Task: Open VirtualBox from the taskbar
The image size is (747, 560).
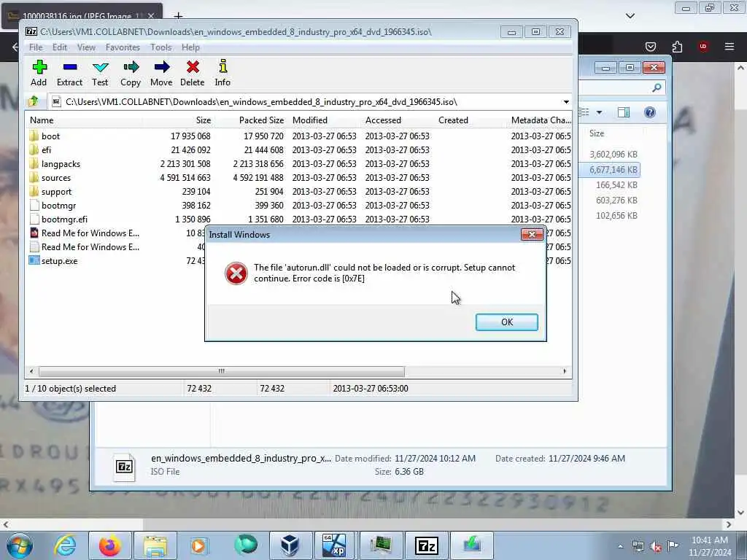Action: pyautogui.click(x=290, y=545)
